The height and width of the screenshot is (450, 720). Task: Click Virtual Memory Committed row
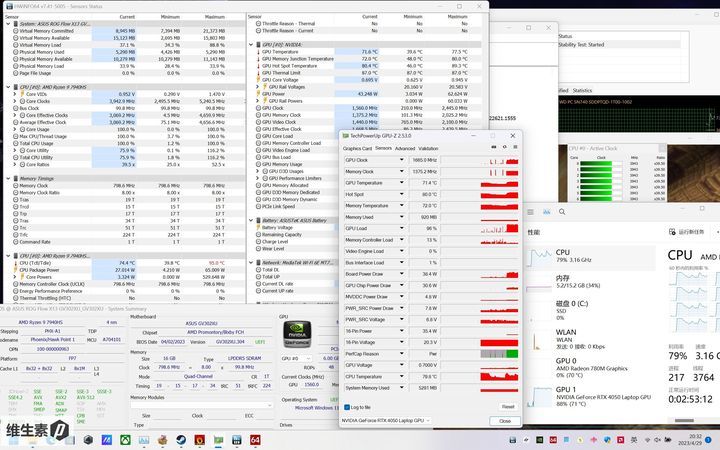(122, 31)
